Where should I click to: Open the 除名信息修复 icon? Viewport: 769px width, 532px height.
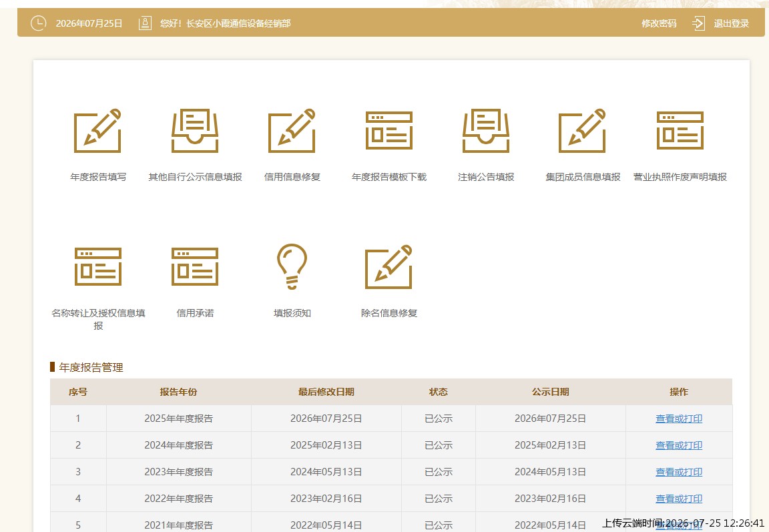click(x=389, y=267)
